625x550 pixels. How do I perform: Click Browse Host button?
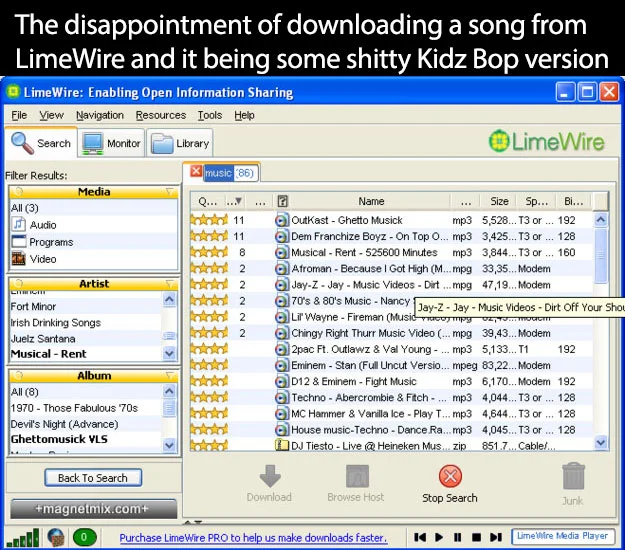[356, 483]
